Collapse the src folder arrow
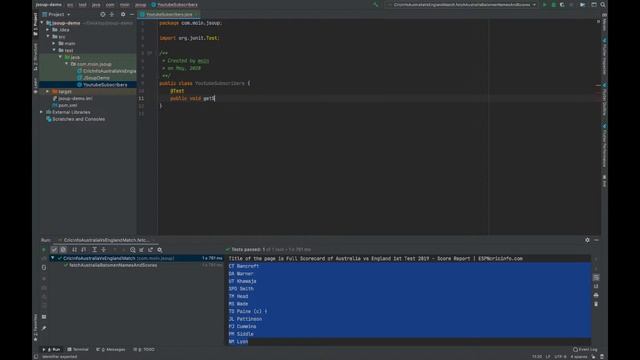The height and width of the screenshot is (360, 640). 48,37
